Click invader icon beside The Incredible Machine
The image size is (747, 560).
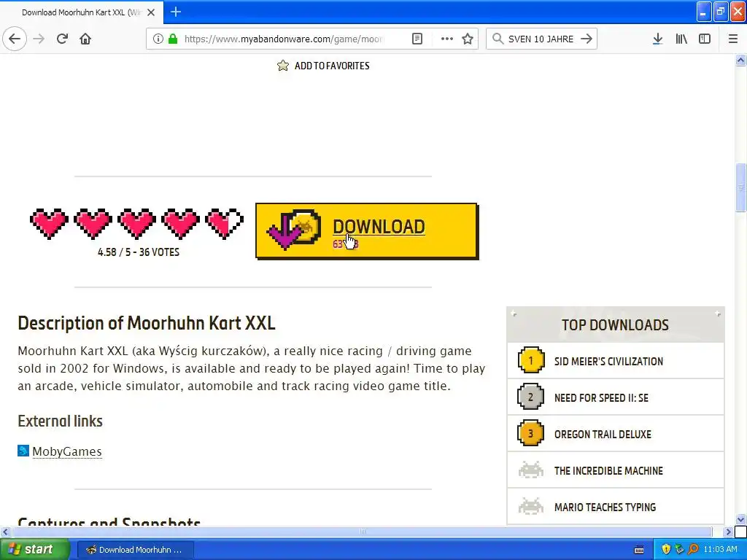pyautogui.click(x=531, y=470)
